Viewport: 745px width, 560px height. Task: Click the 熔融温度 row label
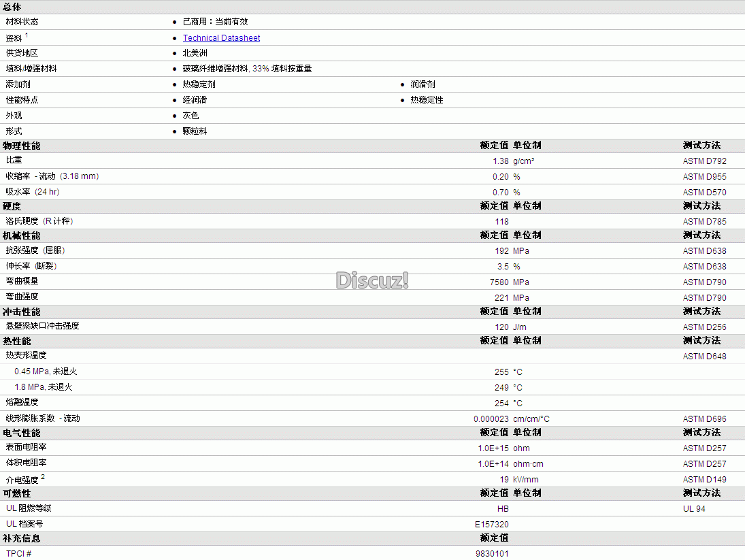pyautogui.click(x=22, y=403)
